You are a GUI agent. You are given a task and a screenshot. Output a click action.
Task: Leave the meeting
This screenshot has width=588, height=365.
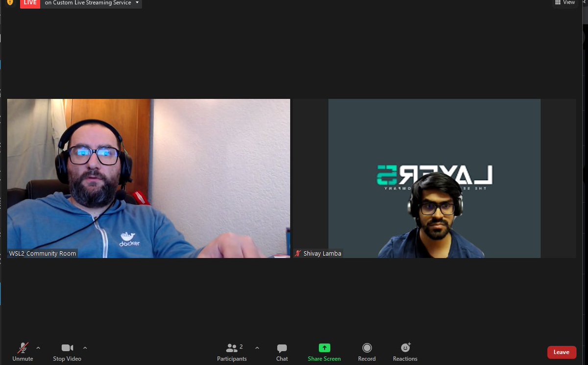562,352
